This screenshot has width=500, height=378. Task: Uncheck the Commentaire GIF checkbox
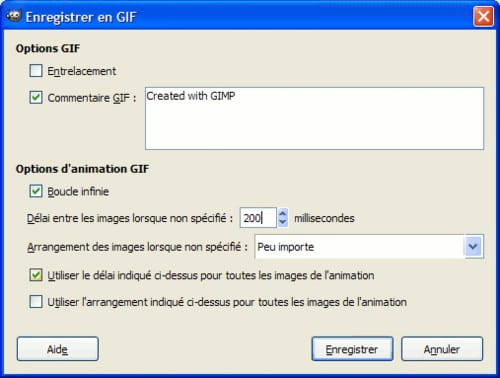point(36,98)
